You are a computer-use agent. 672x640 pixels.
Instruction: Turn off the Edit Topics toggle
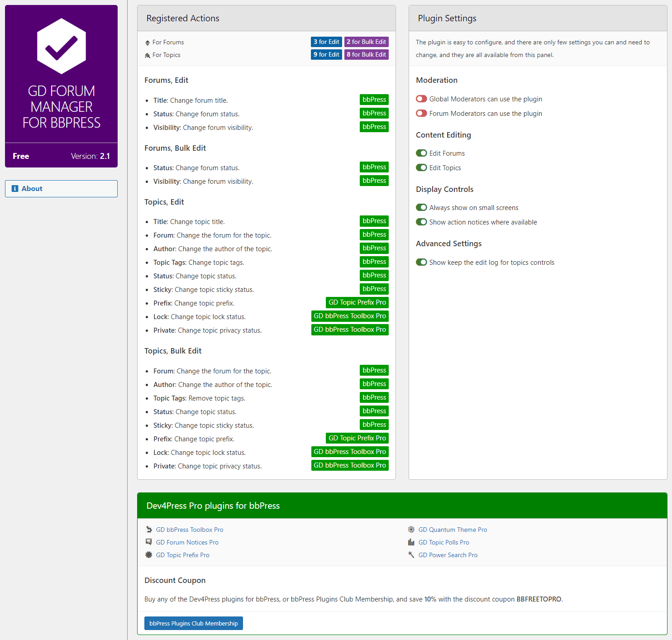(x=421, y=167)
